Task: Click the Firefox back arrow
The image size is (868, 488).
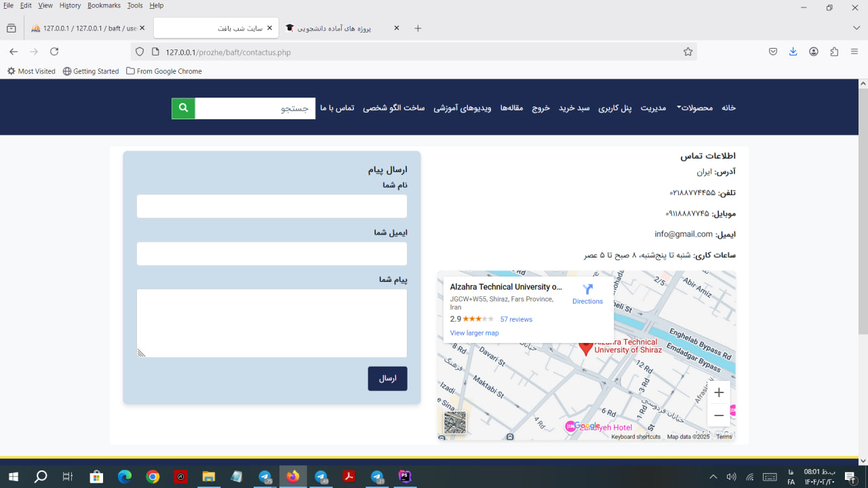Action: click(14, 52)
